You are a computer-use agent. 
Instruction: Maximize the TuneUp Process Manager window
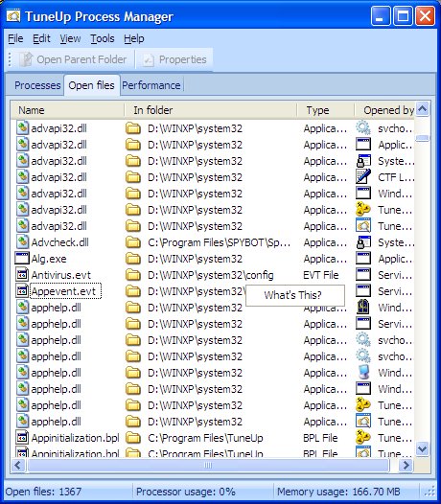click(x=403, y=16)
